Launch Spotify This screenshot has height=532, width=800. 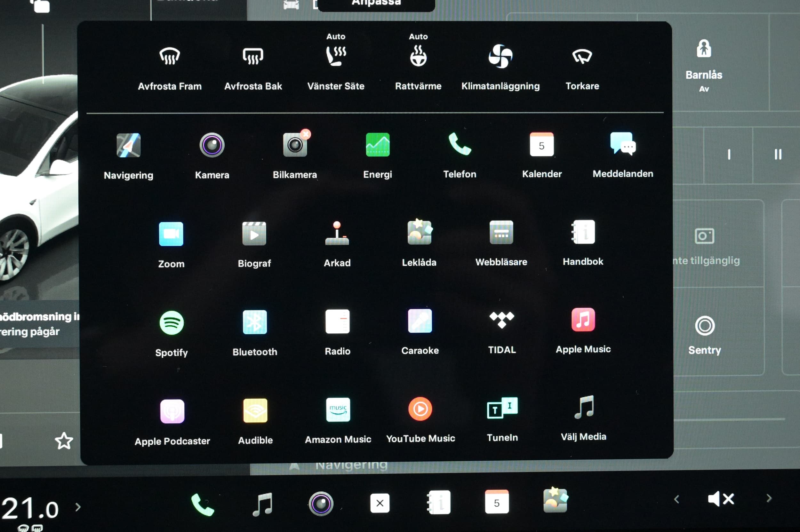172,334
